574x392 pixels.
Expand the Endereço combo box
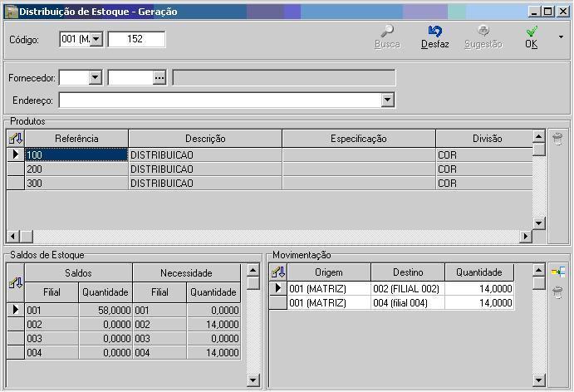tap(387, 100)
